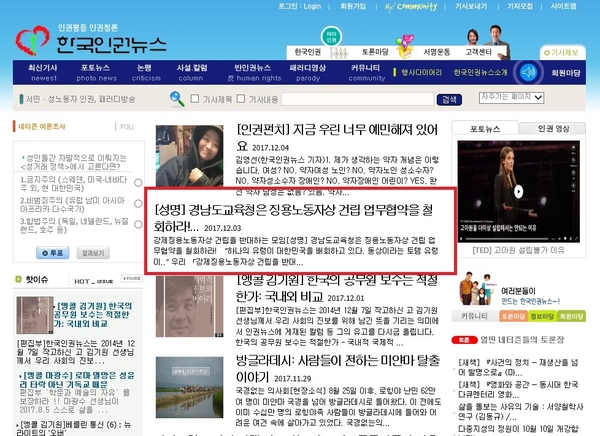
Task: Select the green 회원마당 tab
Action: (x=571, y=316)
